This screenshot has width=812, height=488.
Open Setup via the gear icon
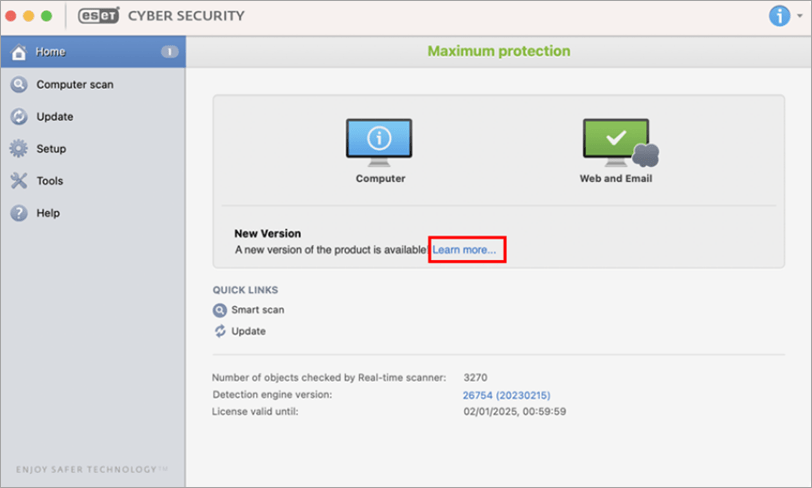(19, 149)
